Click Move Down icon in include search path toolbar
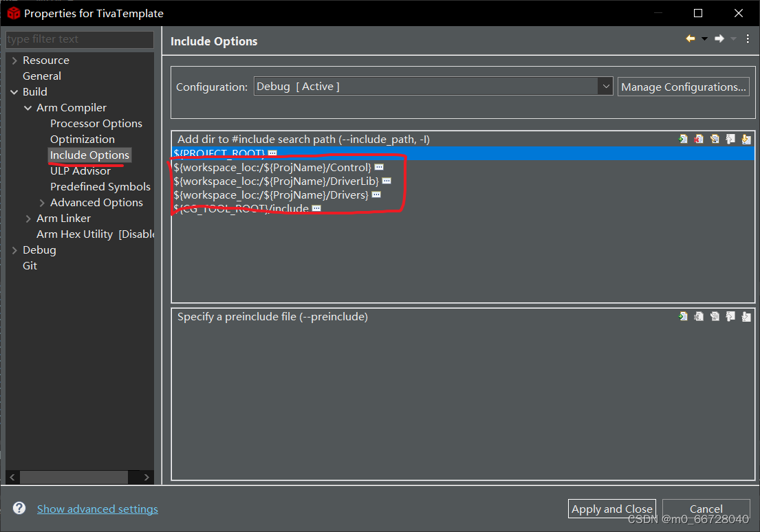Image resolution: width=760 pixels, height=532 pixels. [746, 140]
